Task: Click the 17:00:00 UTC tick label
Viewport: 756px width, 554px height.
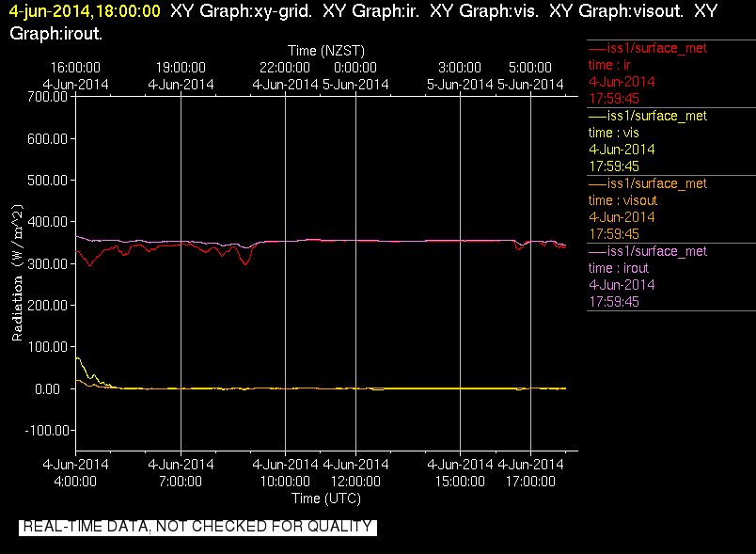Action: 530,482
